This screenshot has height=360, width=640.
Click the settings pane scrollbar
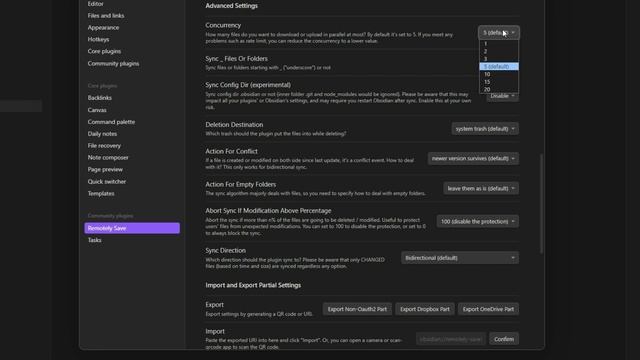[542, 203]
